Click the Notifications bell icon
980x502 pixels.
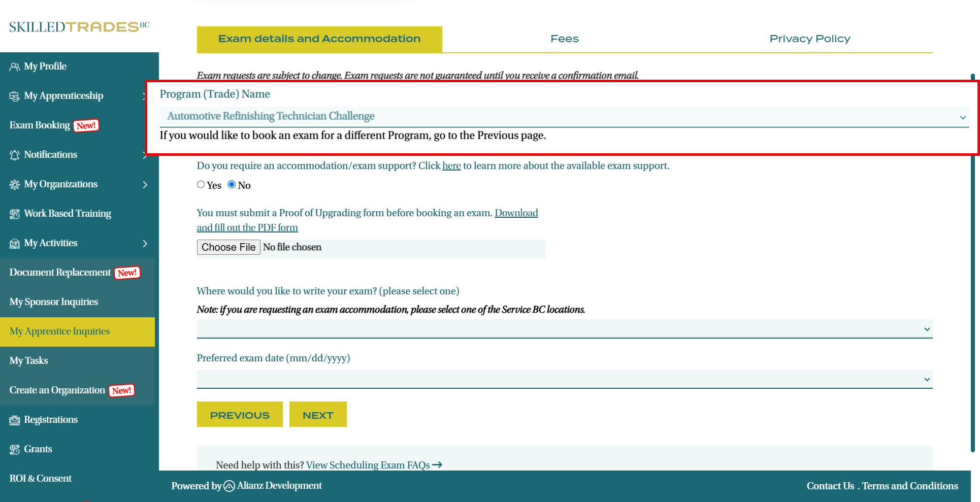coord(15,155)
